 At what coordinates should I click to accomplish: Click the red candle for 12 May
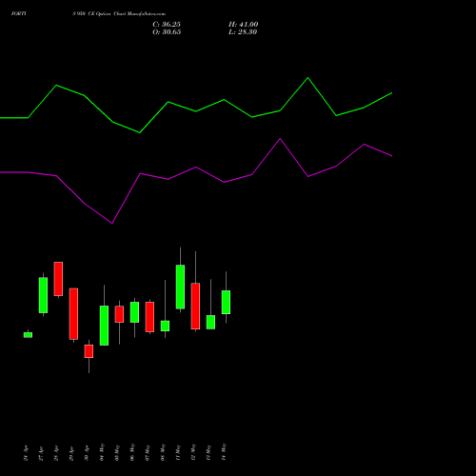point(195,307)
